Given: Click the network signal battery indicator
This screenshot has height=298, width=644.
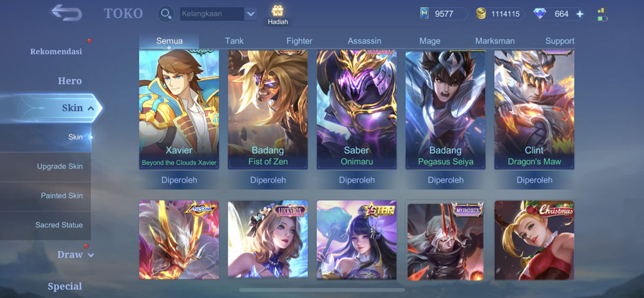Looking at the screenshot, I should pos(602,14).
